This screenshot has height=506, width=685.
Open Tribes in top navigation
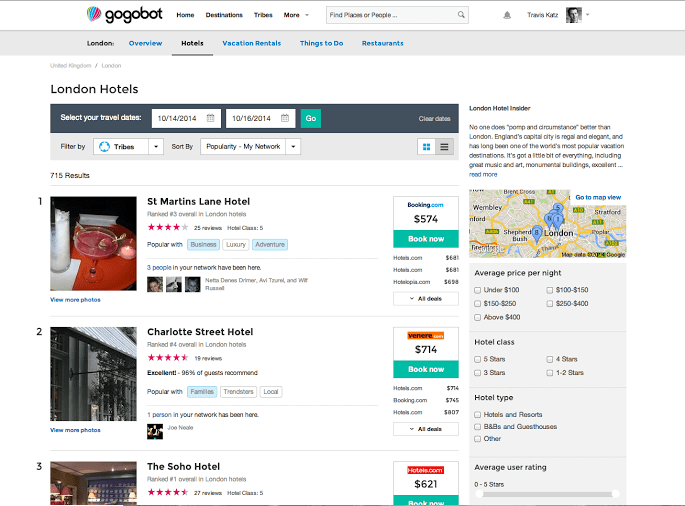[x=263, y=15]
